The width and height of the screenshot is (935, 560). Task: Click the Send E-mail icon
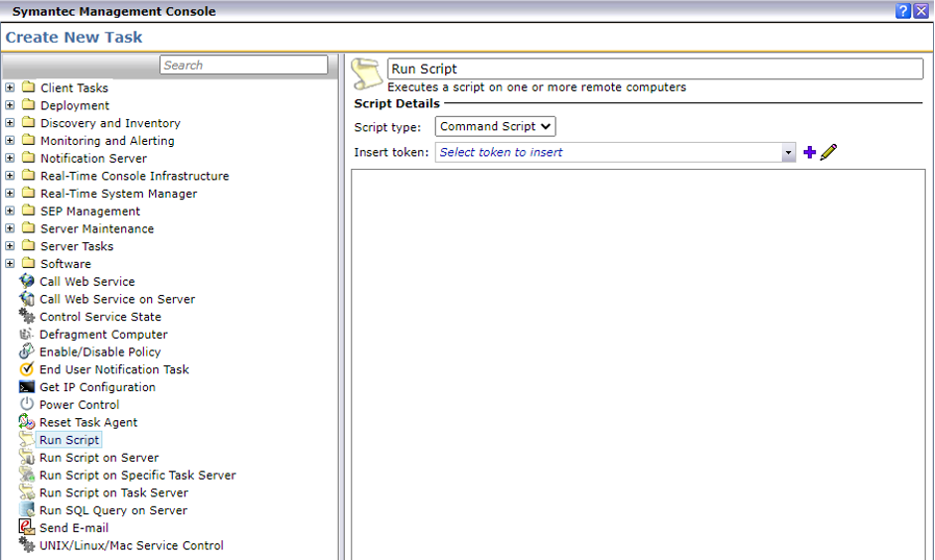[27, 528]
